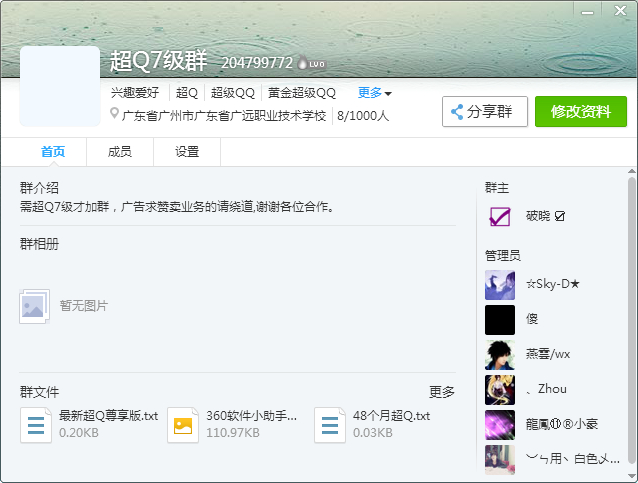Click the location pin icon
Screen dimensions: 638x483
114,114
